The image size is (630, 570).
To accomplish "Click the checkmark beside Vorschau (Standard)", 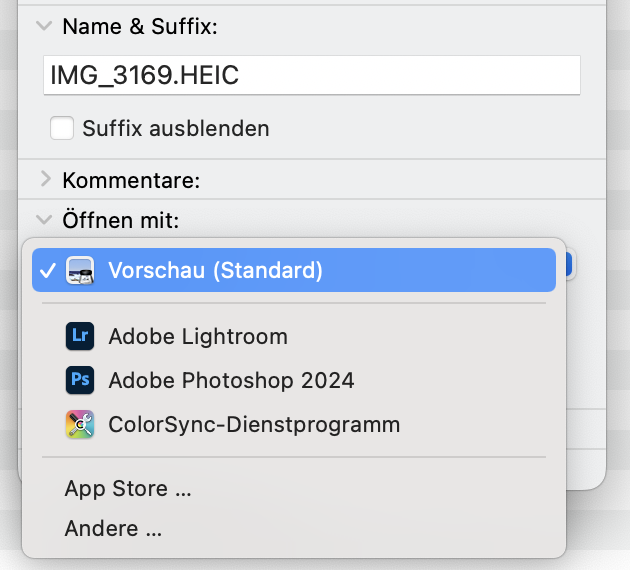I will [46, 270].
